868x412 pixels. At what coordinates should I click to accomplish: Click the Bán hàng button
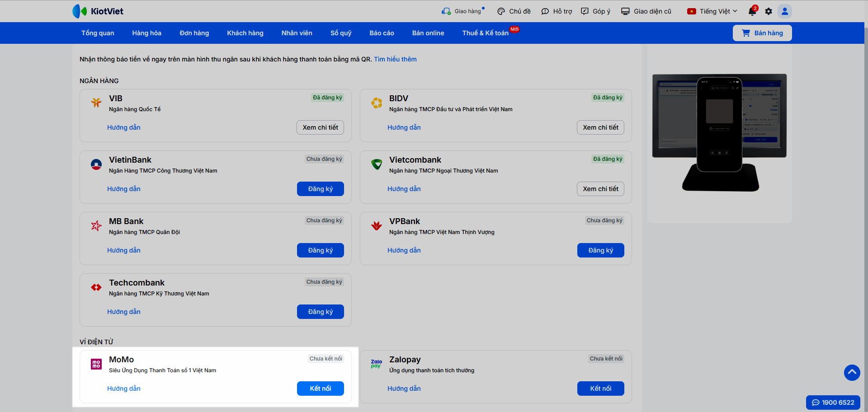(x=762, y=33)
